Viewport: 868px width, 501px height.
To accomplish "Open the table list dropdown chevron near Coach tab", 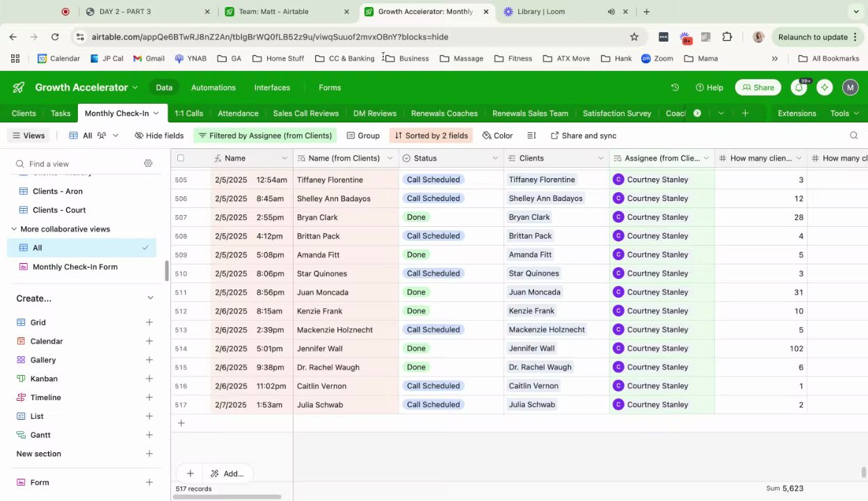I will pos(721,113).
